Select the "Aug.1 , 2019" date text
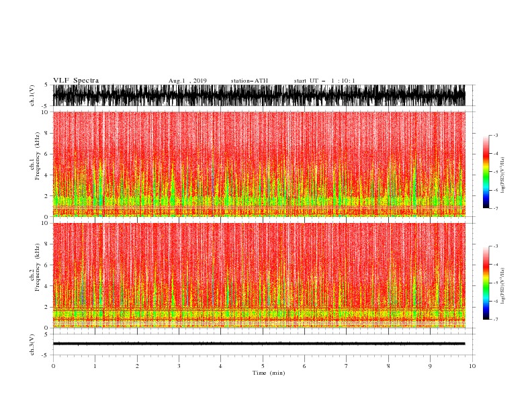532x411 pixels. pos(187,81)
